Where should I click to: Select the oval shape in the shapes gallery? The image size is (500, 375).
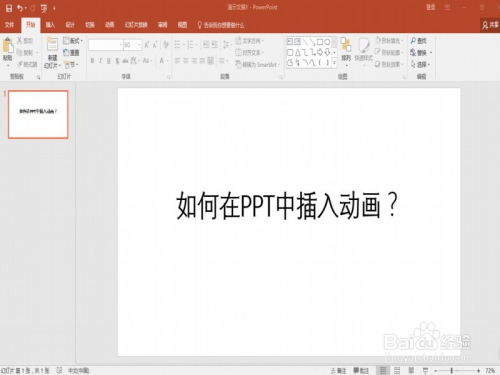(x=327, y=42)
